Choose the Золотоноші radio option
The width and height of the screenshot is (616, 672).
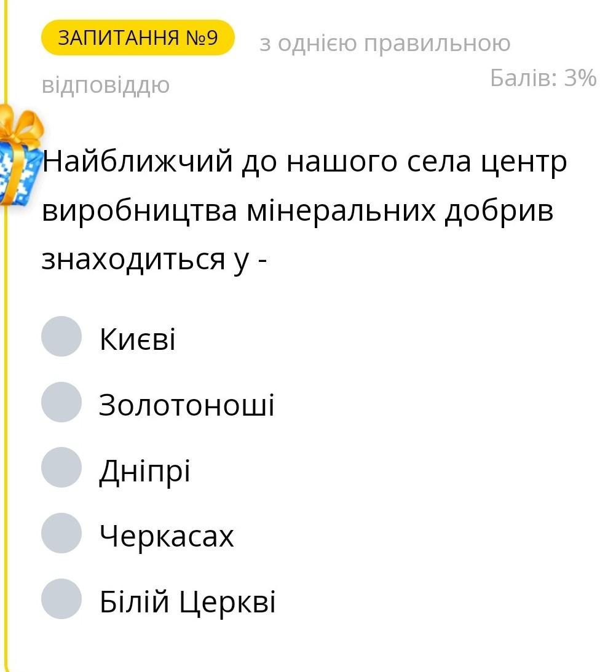61,402
